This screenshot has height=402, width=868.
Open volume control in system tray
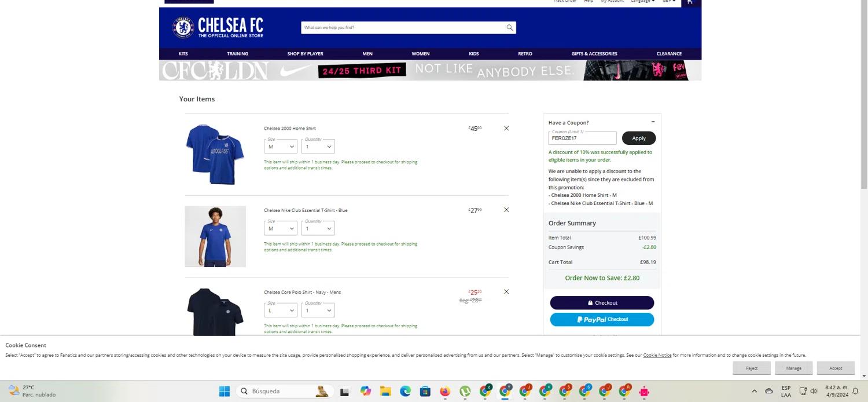click(x=814, y=391)
